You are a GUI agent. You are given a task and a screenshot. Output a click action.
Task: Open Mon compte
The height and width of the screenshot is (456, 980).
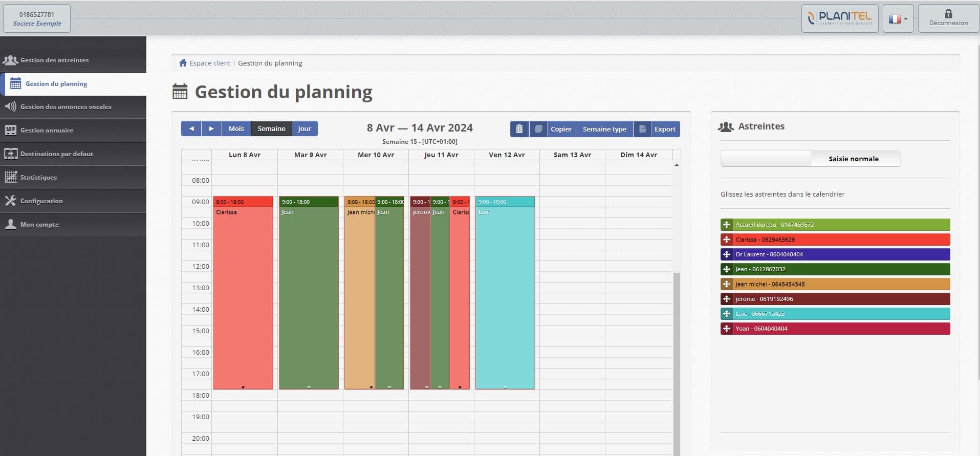point(38,224)
